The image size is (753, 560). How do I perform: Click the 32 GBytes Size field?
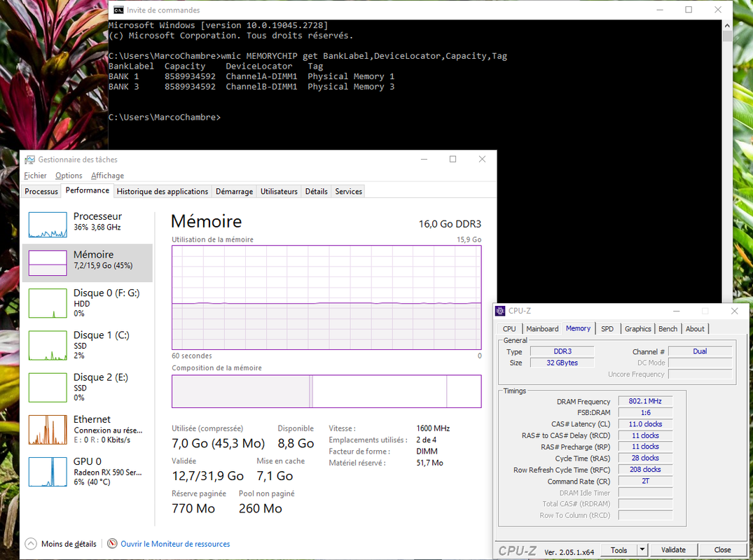(562, 363)
